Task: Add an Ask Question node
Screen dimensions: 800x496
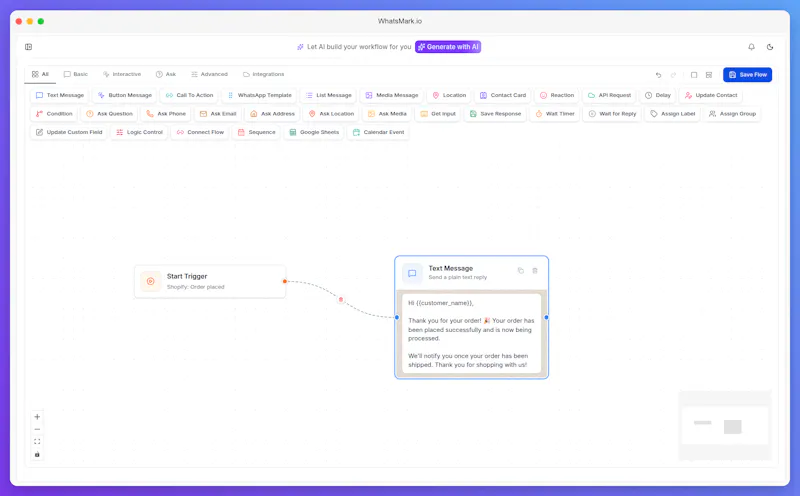Action: tap(110, 114)
